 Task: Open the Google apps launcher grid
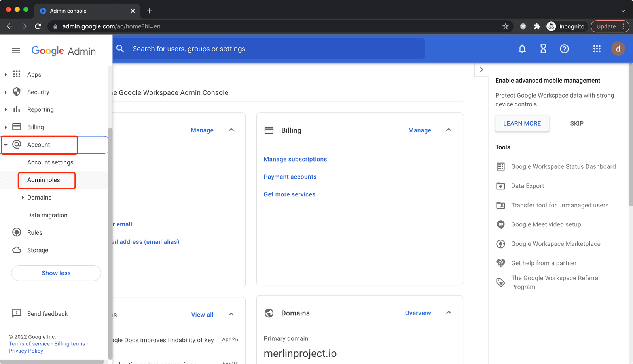click(597, 49)
